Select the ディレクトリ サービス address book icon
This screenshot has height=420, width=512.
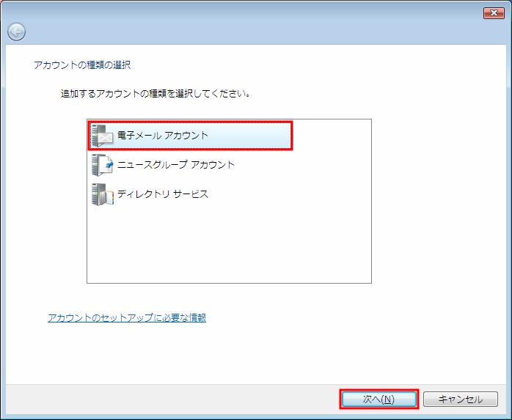coord(103,194)
